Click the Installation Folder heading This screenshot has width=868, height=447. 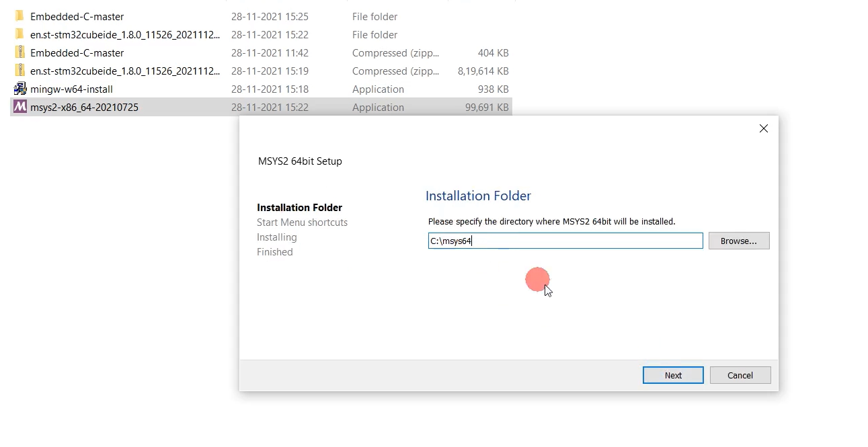coord(478,196)
